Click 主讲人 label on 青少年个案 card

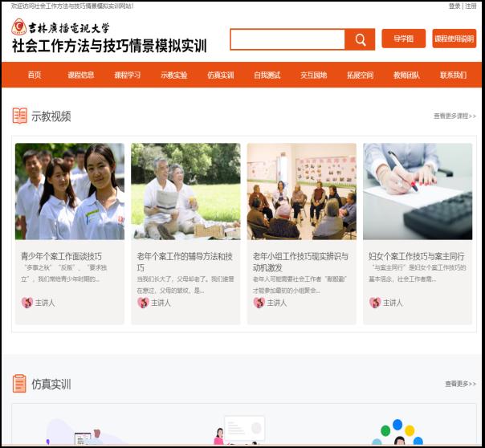point(45,303)
